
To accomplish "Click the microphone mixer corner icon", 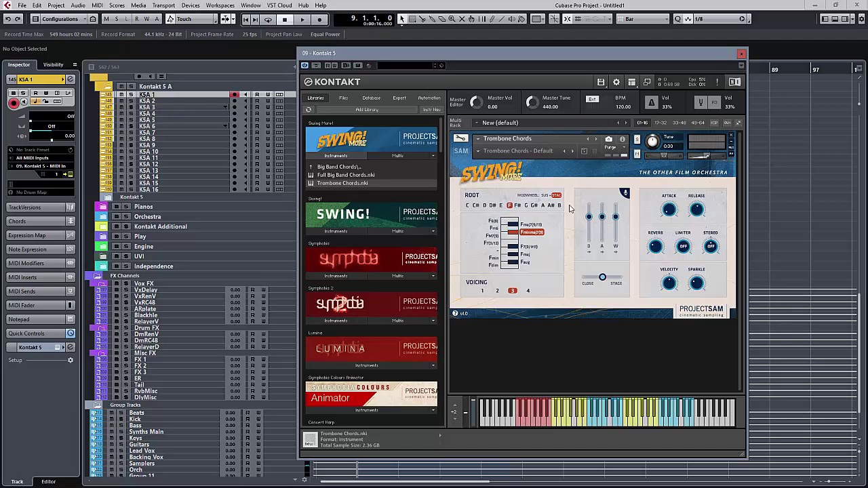I will point(625,193).
